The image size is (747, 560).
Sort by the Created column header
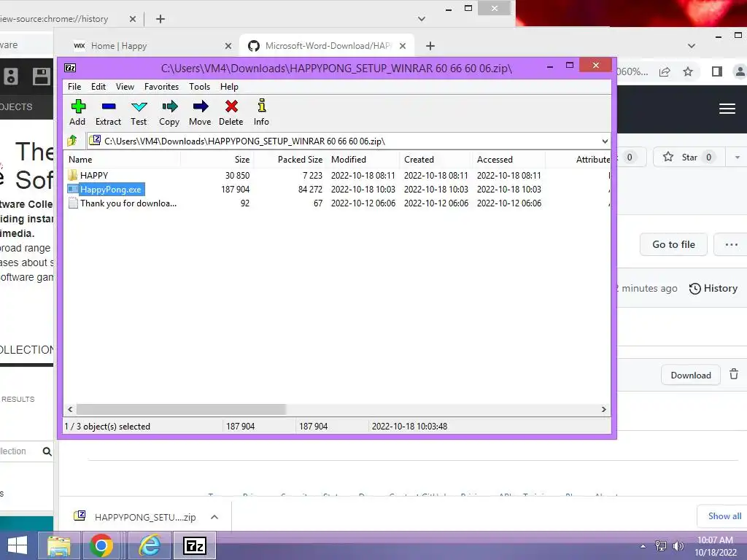pyautogui.click(x=436, y=160)
